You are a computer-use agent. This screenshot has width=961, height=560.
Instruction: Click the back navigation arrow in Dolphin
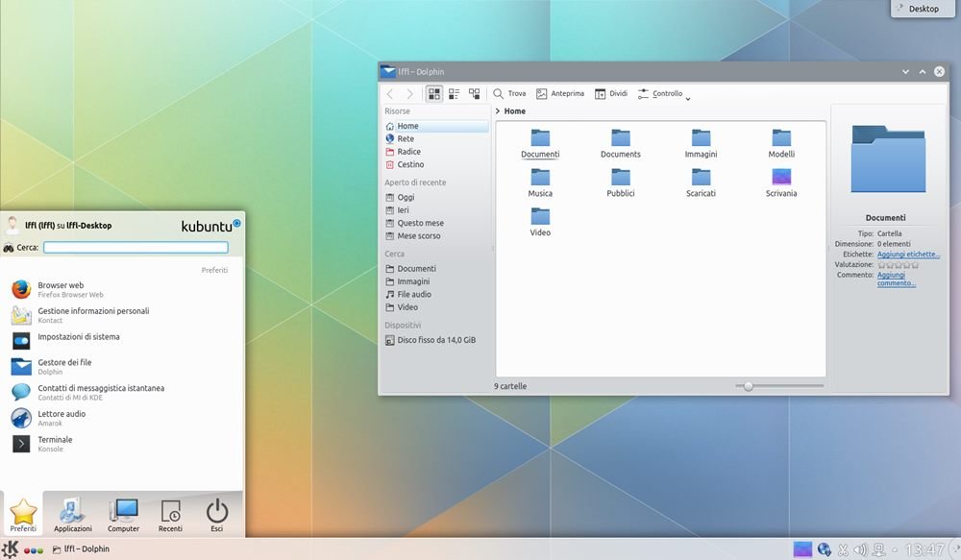(x=390, y=94)
